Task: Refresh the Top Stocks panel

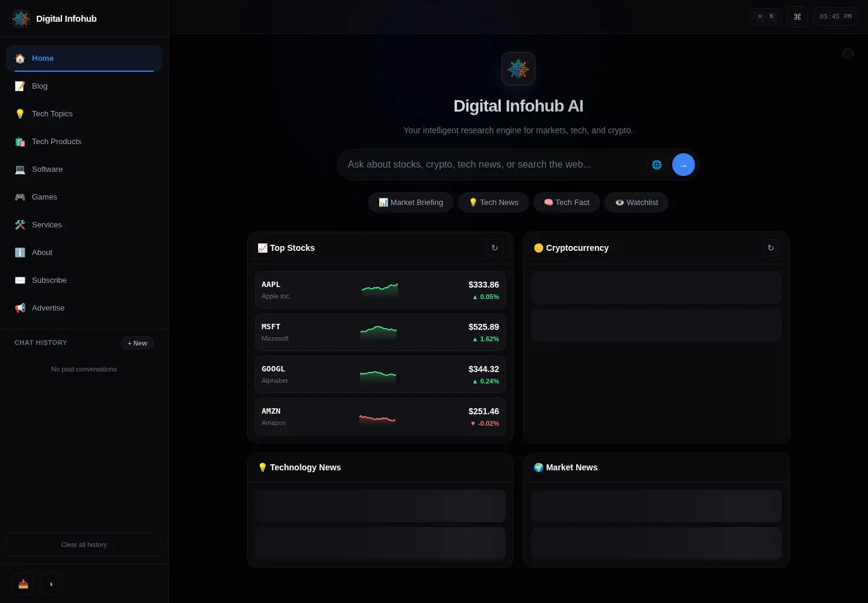Action: (495, 248)
